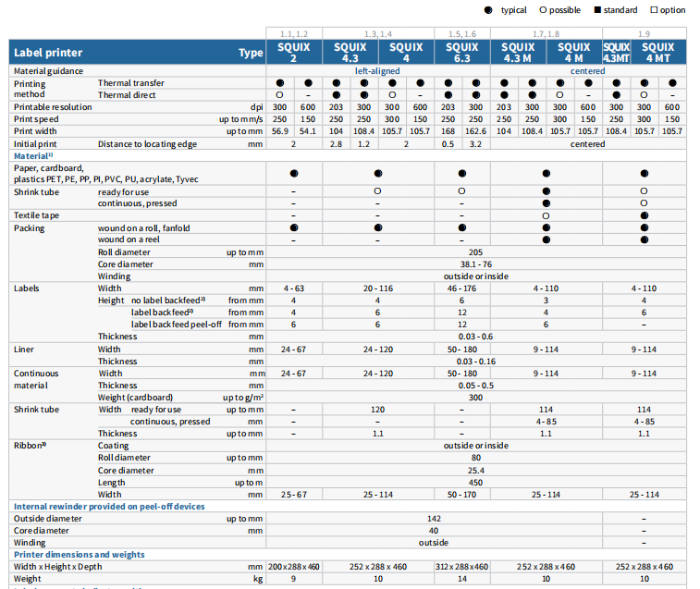Click the open circle beside 'possible' in the legend
Viewport: 700px width, 589px height.
pyautogui.click(x=543, y=10)
